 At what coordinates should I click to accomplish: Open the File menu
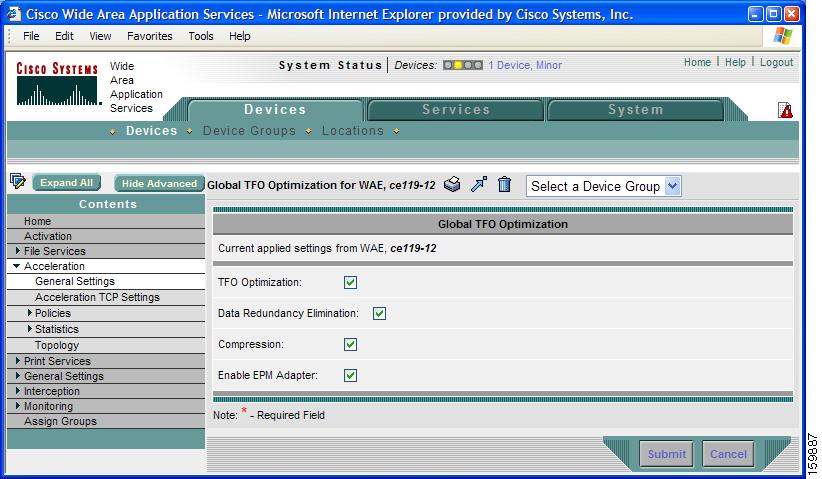coord(31,36)
